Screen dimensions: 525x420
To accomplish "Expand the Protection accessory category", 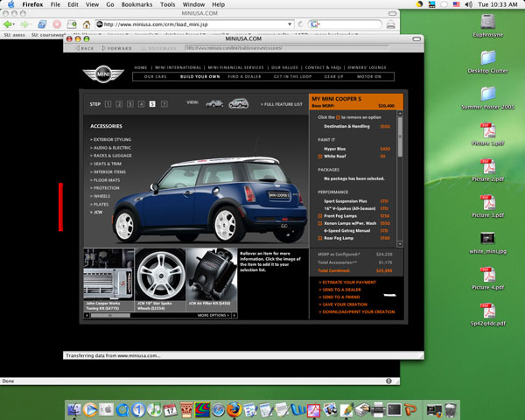I will pyautogui.click(x=104, y=188).
